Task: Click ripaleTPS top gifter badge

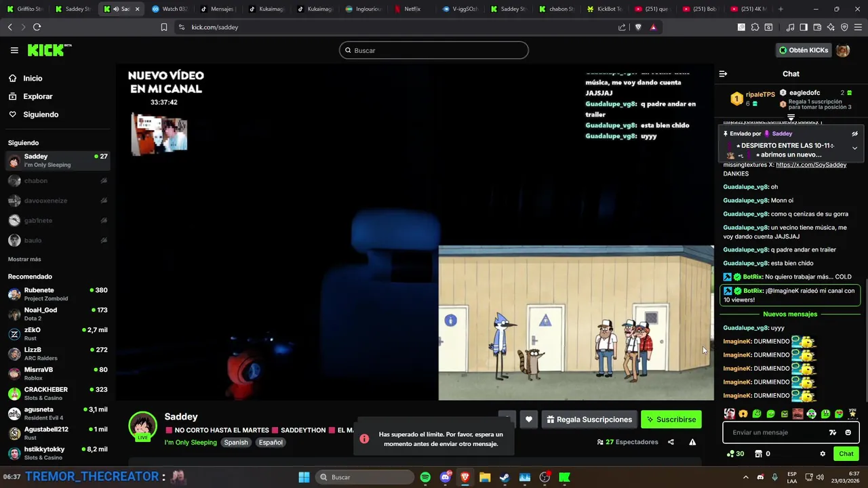Action: pyautogui.click(x=736, y=99)
